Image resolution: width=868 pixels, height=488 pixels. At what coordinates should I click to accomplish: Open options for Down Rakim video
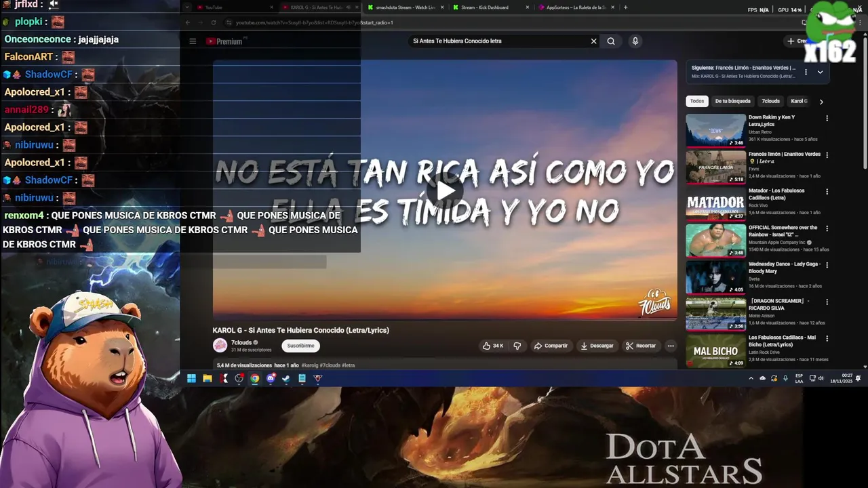[827, 118]
